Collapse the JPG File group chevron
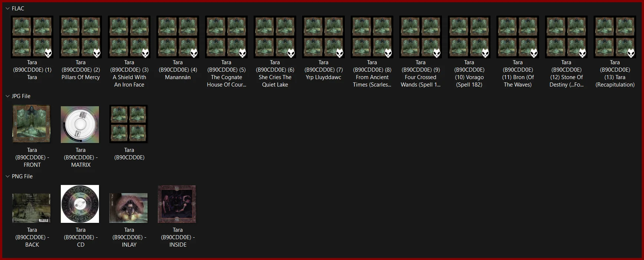 pos(7,96)
